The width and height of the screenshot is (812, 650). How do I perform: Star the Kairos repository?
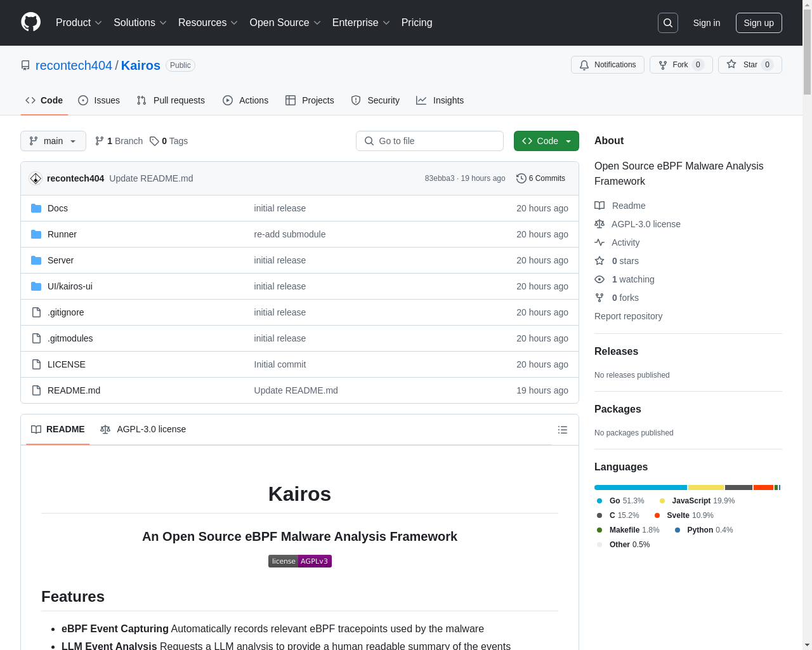coord(750,65)
